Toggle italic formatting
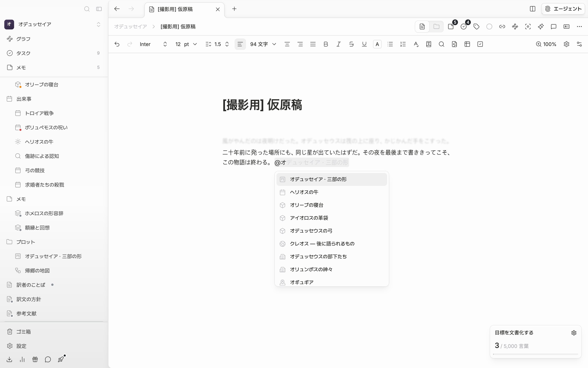Screen dimensions: 588x368 [x=339, y=44]
